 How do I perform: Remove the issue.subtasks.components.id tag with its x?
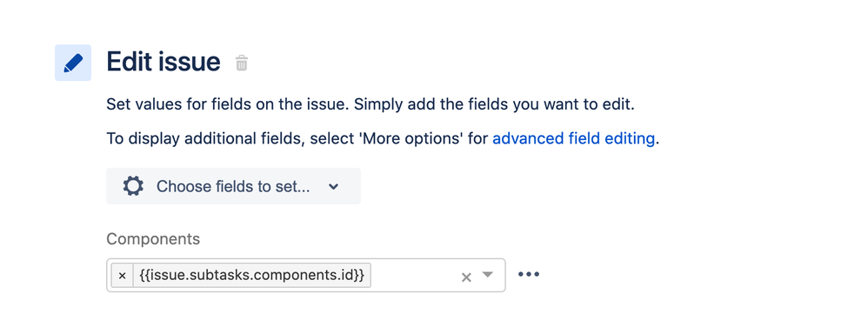(123, 275)
